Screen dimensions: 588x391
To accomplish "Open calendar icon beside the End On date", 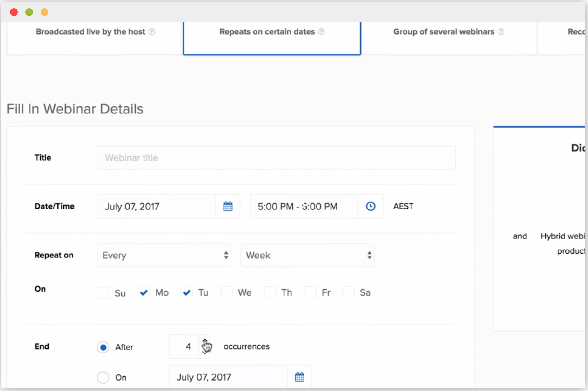I will point(299,377).
